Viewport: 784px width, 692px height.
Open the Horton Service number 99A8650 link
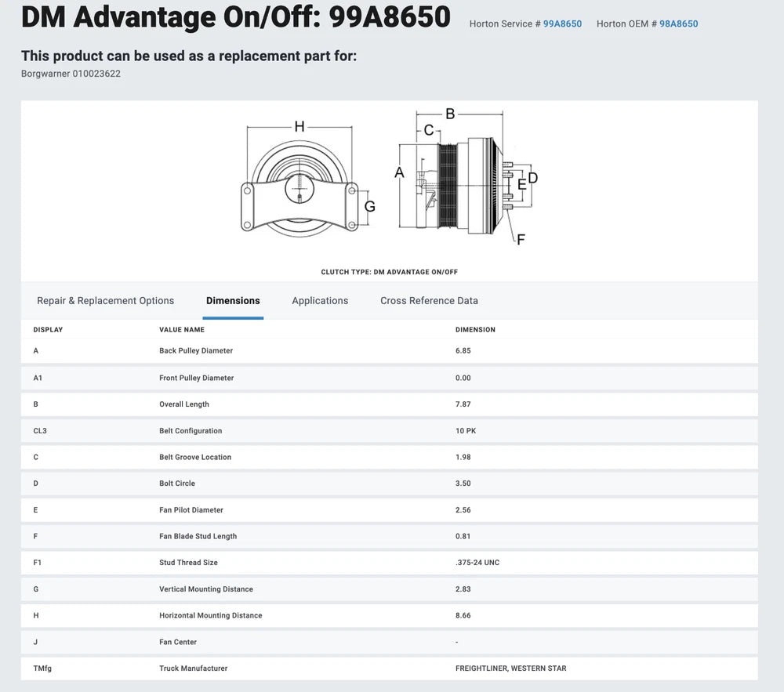coord(562,24)
